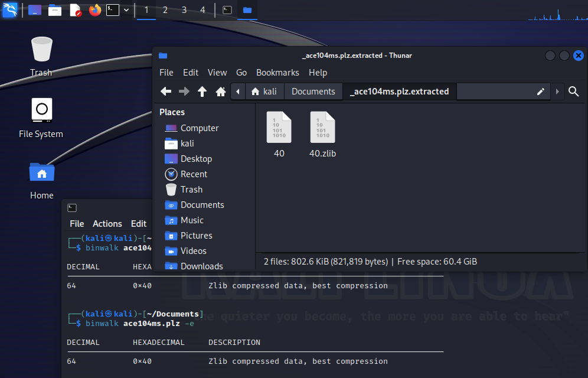The width and height of the screenshot is (588, 378).
Task: Select the Thunar window taskbar button
Action: click(x=247, y=10)
